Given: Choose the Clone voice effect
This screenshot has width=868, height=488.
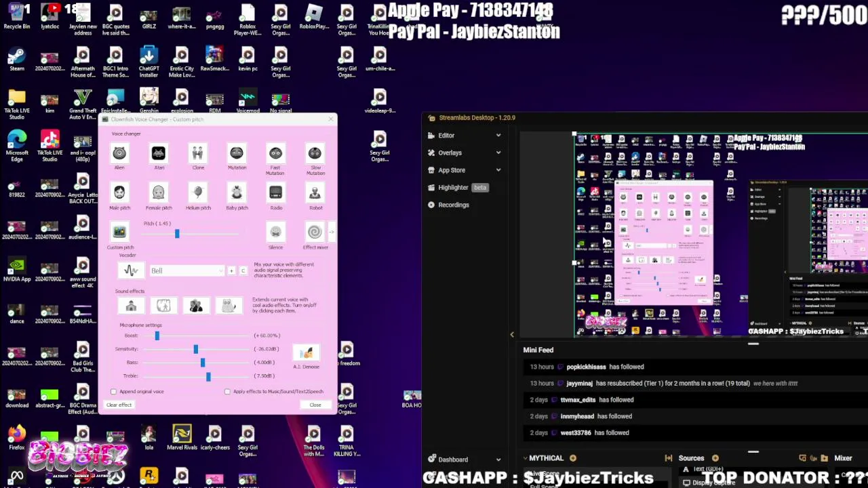Looking at the screenshot, I should tap(198, 153).
